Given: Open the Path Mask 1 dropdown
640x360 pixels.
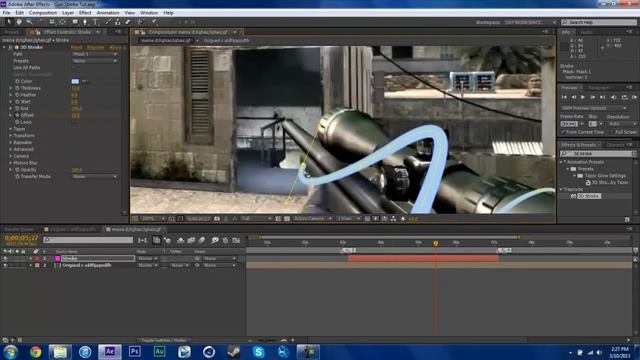Looking at the screenshot, I should [x=95, y=54].
